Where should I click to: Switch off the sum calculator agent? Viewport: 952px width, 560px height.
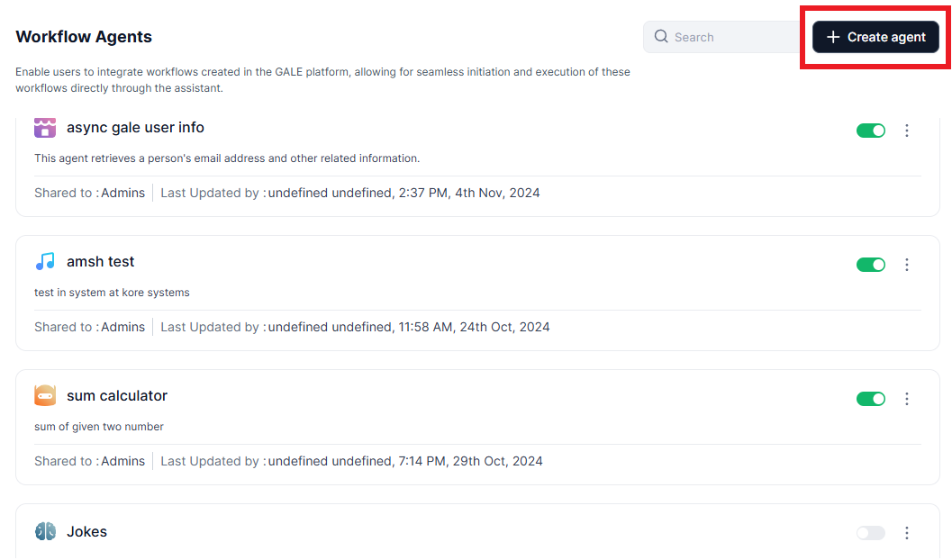tap(871, 399)
